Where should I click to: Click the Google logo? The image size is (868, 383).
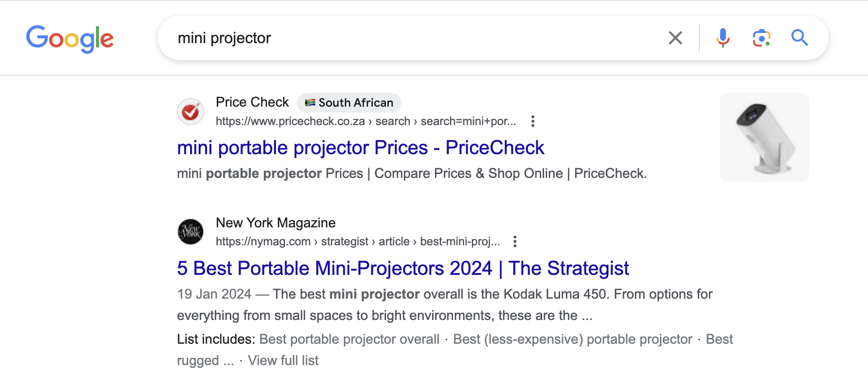coord(70,38)
